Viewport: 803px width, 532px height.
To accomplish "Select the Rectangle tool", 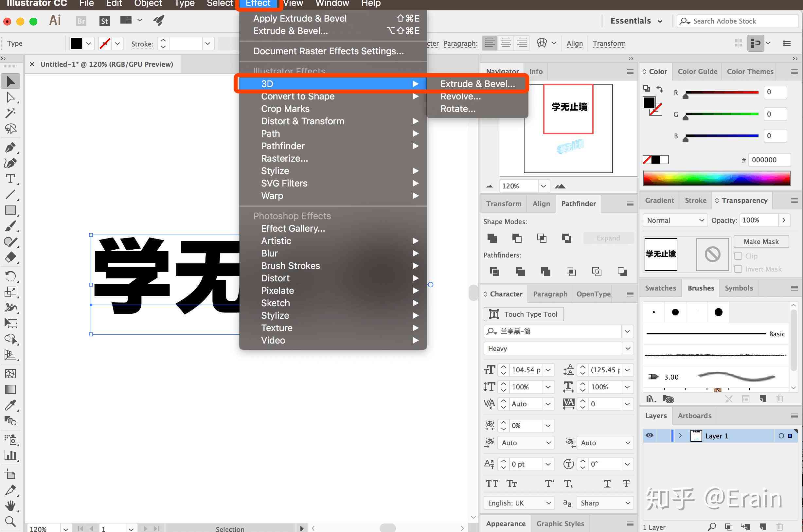I will [x=10, y=210].
